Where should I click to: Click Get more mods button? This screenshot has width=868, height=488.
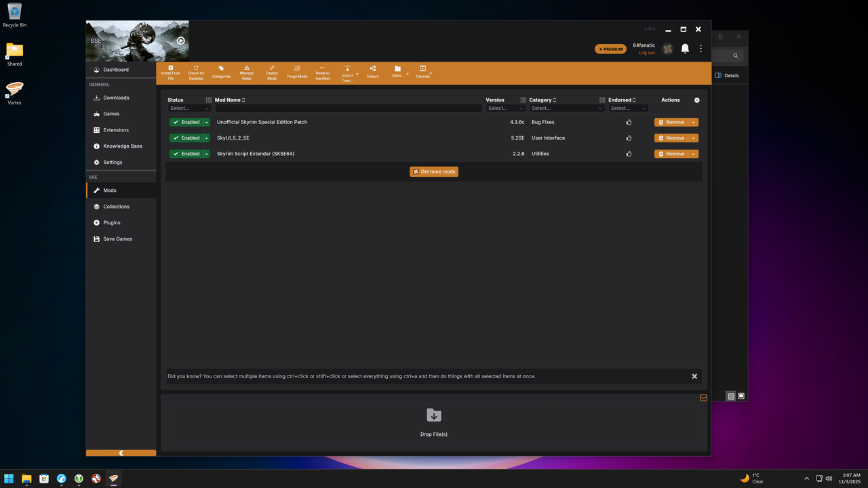[x=434, y=171]
